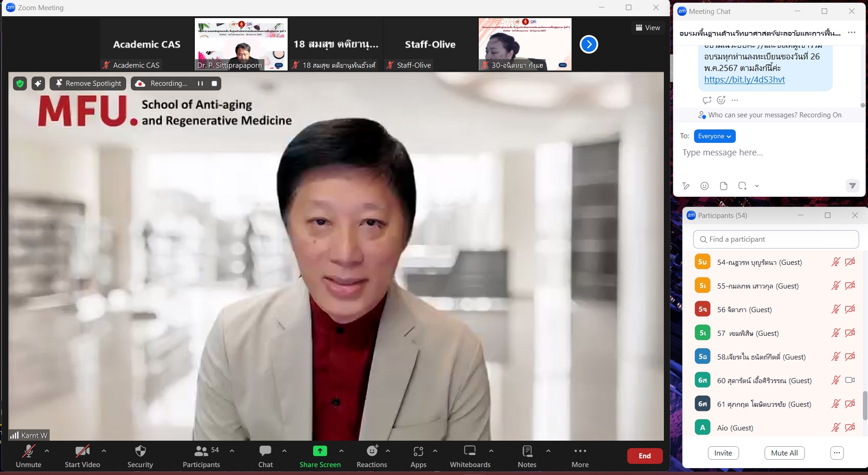Click the file attachment icon in chat
Image resolution: width=868 pixels, height=475 pixels.
(723, 186)
